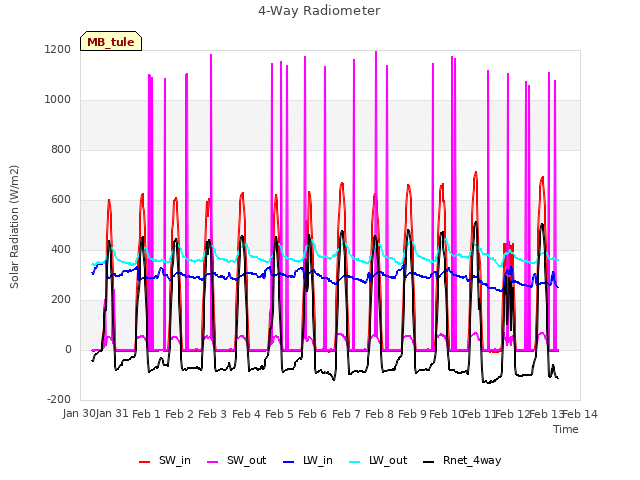Click the Feb 1 x-axis label

(147, 414)
